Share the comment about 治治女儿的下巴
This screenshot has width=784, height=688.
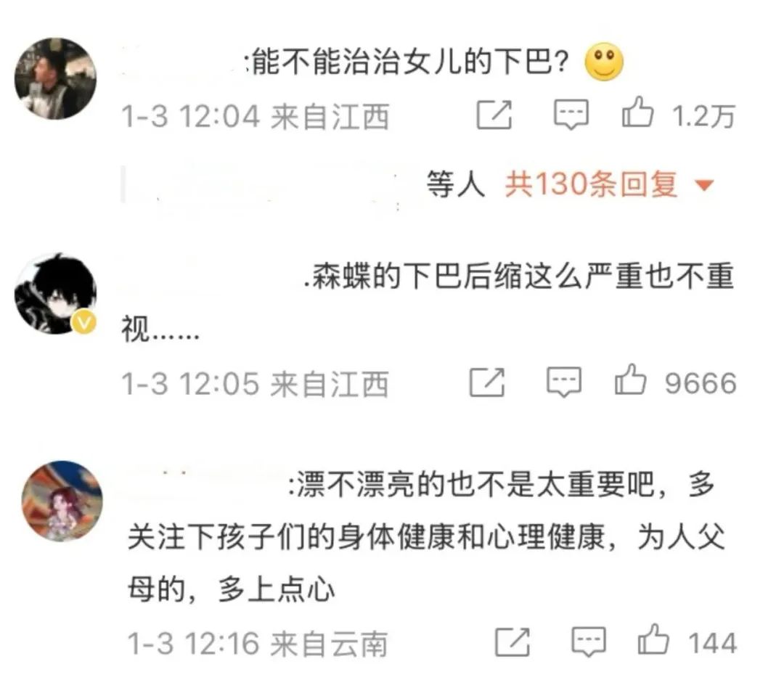(494, 115)
